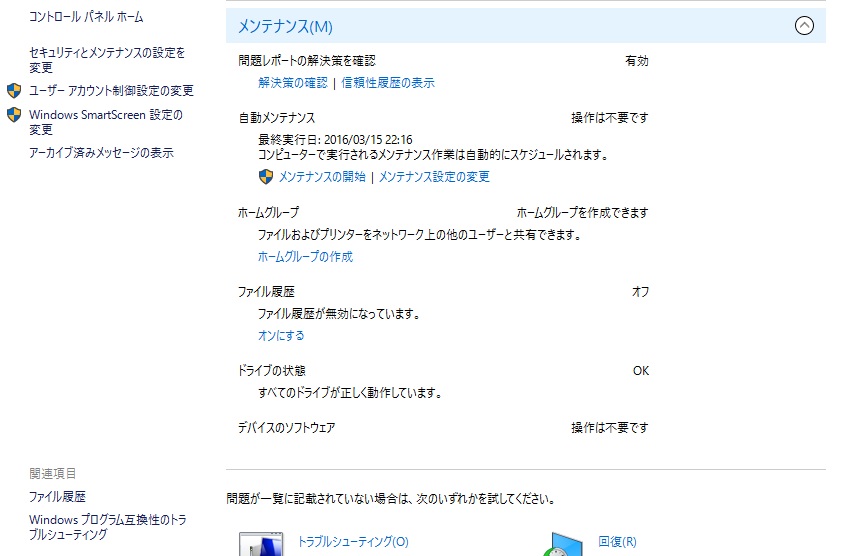Screen dimensions: 843x556
Task: Open コントロール パネル ホーム
Action: [x=86, y=17]
